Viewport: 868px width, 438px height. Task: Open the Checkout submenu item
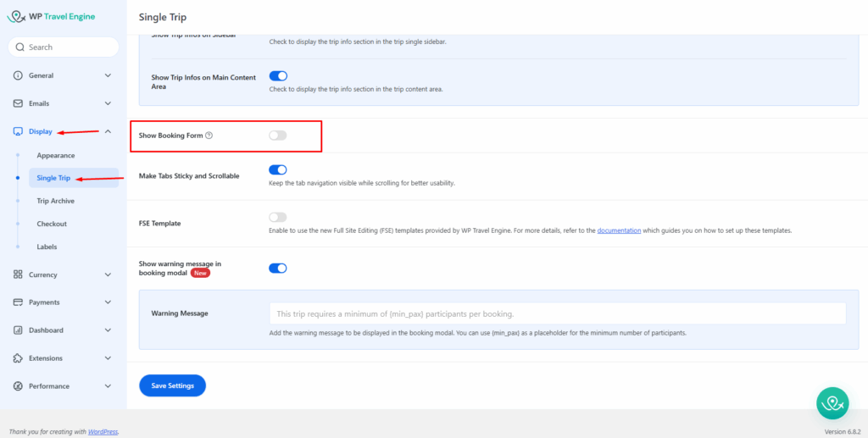pos(52,224)
